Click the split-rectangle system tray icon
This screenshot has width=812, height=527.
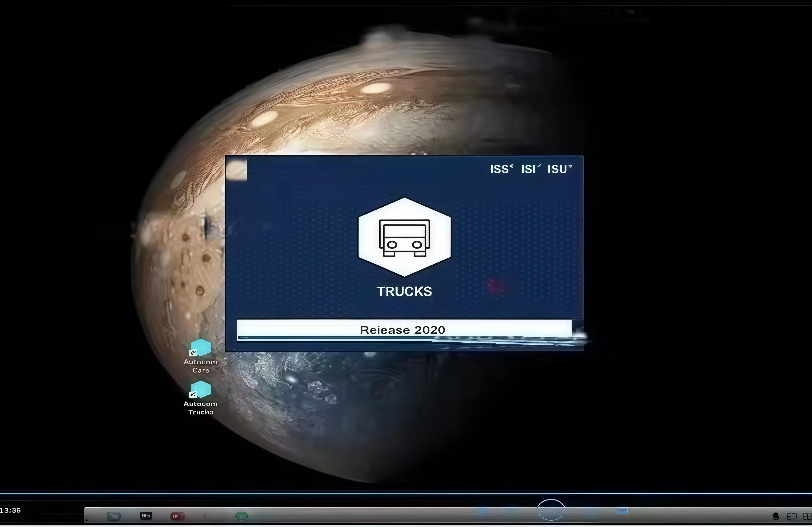point(792,516)
